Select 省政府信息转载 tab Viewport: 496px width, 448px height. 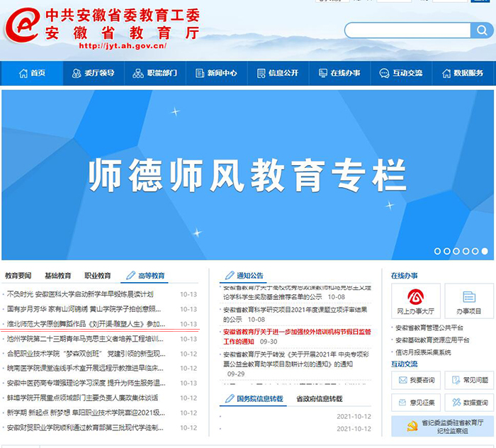point(319,399)
